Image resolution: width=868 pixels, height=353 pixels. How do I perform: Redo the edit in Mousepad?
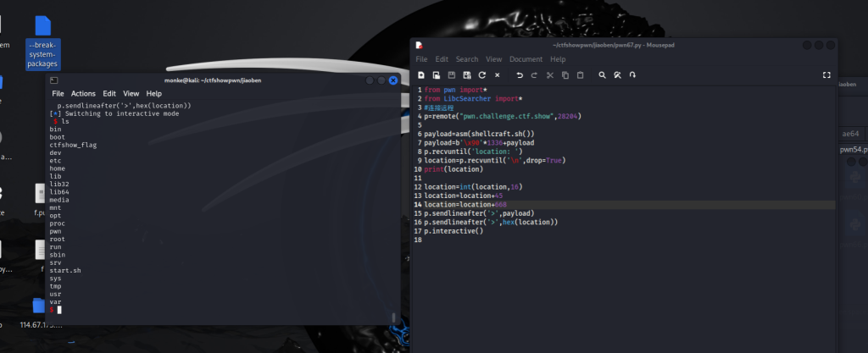pos(534,75)
